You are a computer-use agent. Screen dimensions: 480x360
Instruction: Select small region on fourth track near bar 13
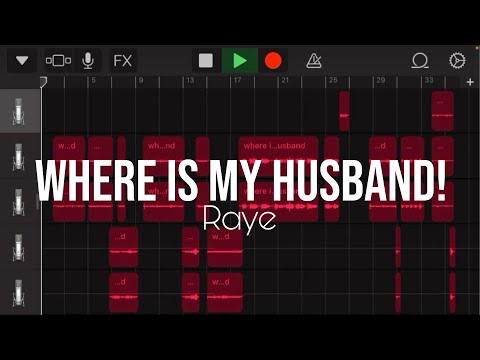tap(191, 247)
